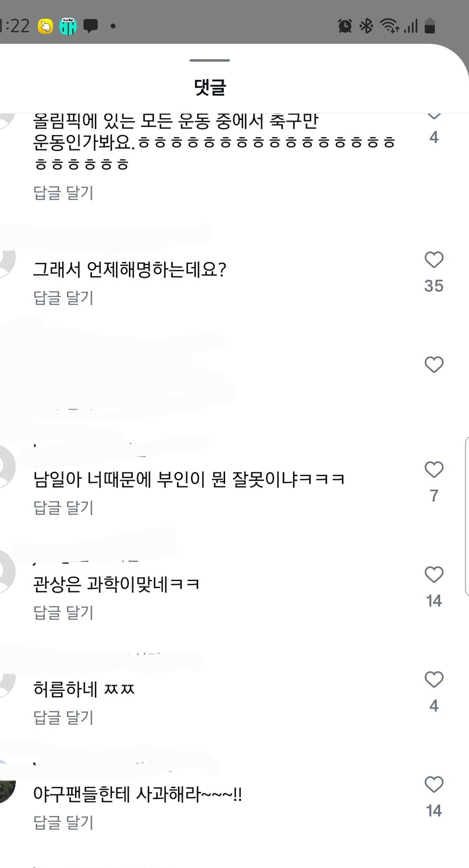Like the "그래서 언제해명하는데요?" comment
The width and height of the screenshot is (469, 868).
coord(434,261)
